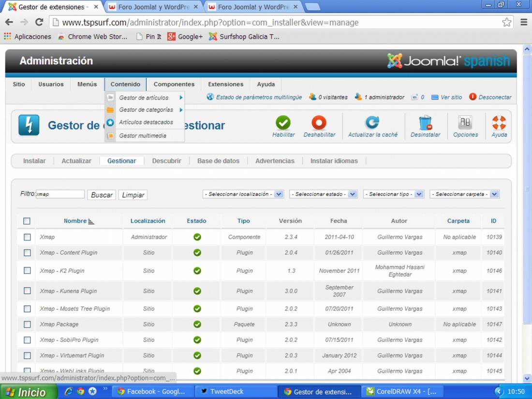
Task: Click the Actualizar la caché refresh icon
Action: (372, 122)
